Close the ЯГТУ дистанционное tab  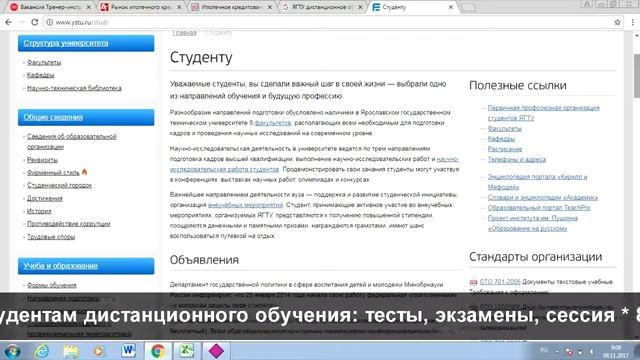click(360, 7)
